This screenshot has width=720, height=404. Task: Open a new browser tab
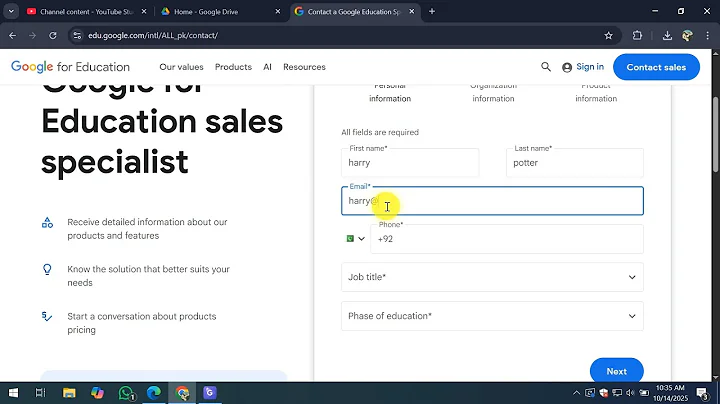click(432, 11)
